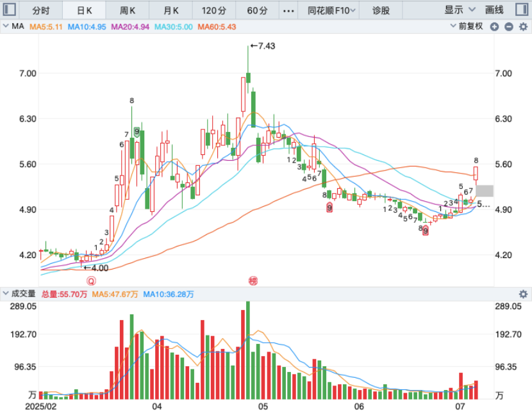Open the 120分 chart tab
532x413 pixels.
214,10
